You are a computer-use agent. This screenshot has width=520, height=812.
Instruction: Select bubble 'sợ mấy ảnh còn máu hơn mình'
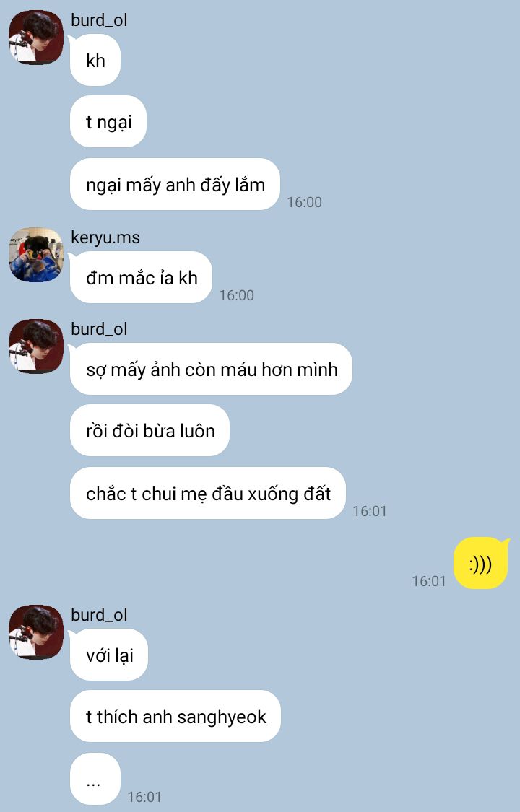211,370
